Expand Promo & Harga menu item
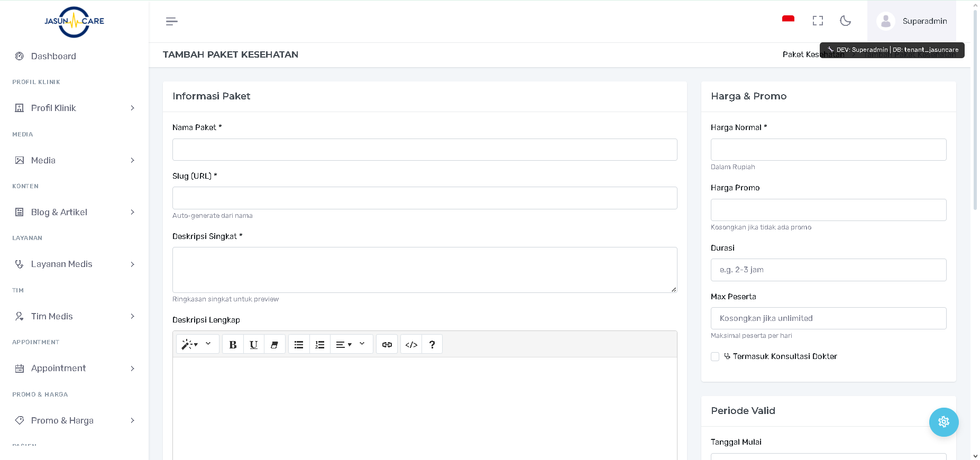 (x=74, y=421)
